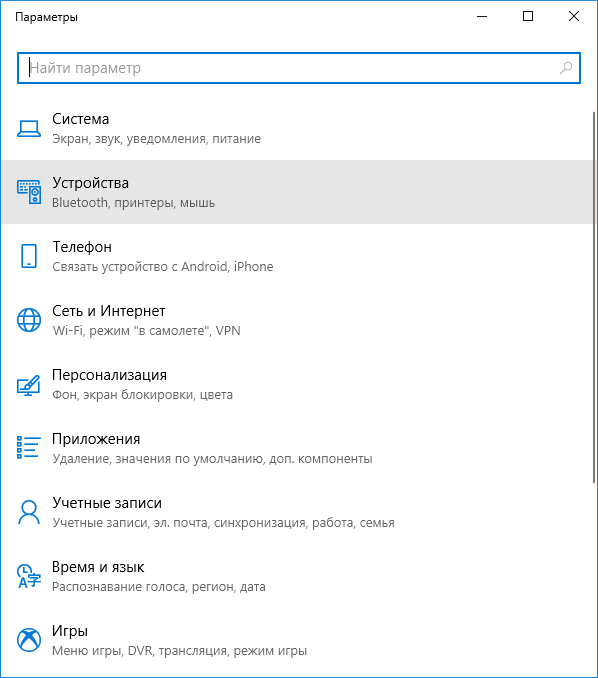Screen dimensions: 598x678
Task: Open the Приложения list icon
Action: tap(29, 448)
